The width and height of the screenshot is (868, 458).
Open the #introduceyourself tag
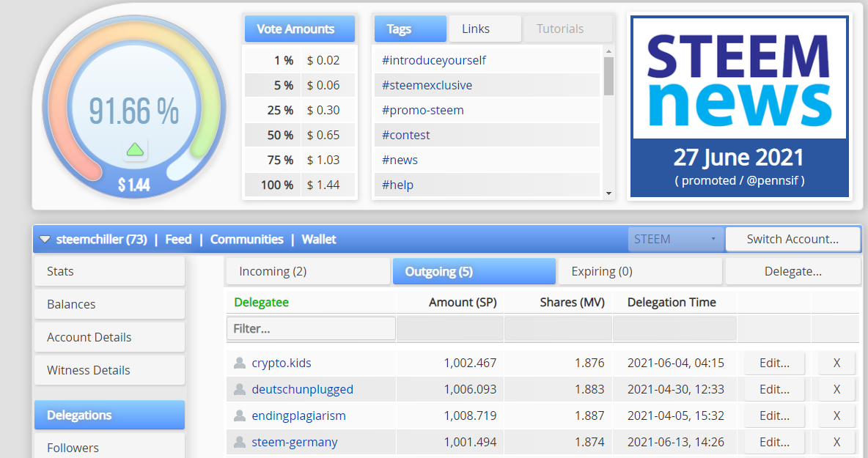pos(434,60)
